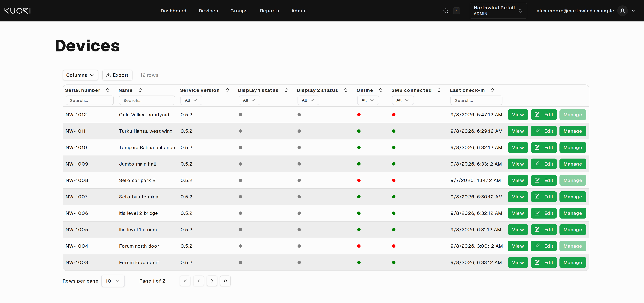
Task: Go to next page
Action: coord(212,281)
